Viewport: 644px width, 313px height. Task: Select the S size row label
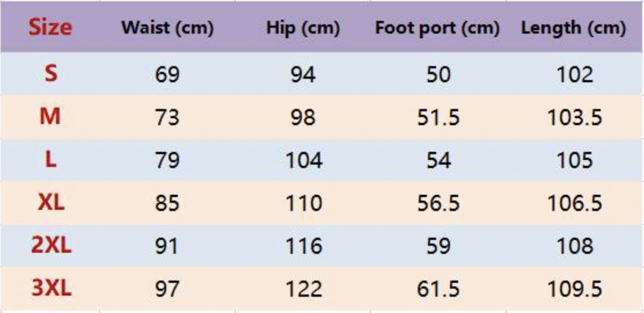[50, 74]
